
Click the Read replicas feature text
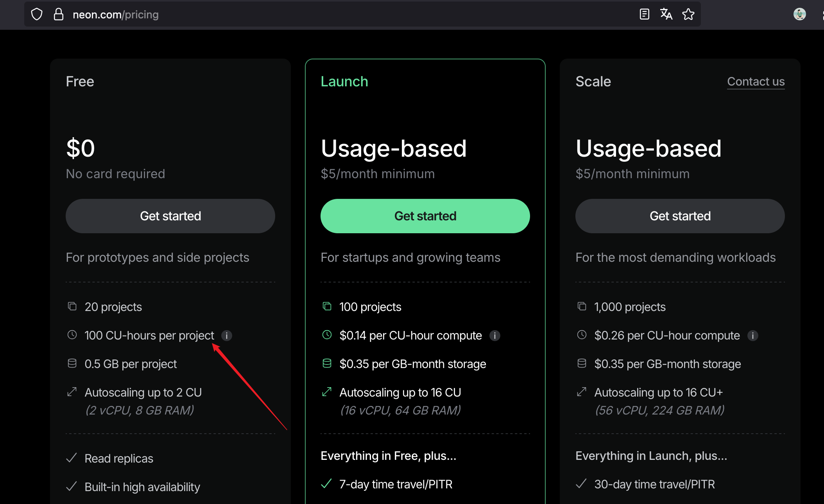coord(119,459)
